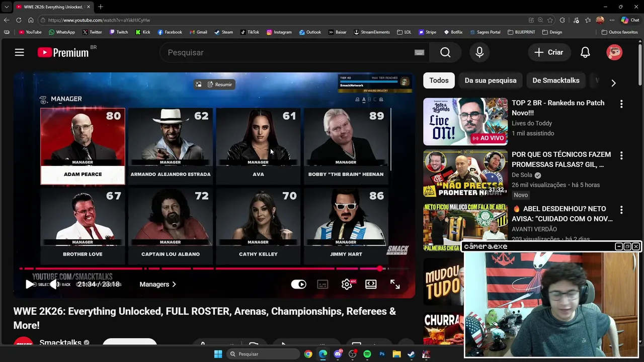Image resolution: width=644 pixels, height=362 pixels.
Task: Open the browser favorites list icon
Action: 588,20
